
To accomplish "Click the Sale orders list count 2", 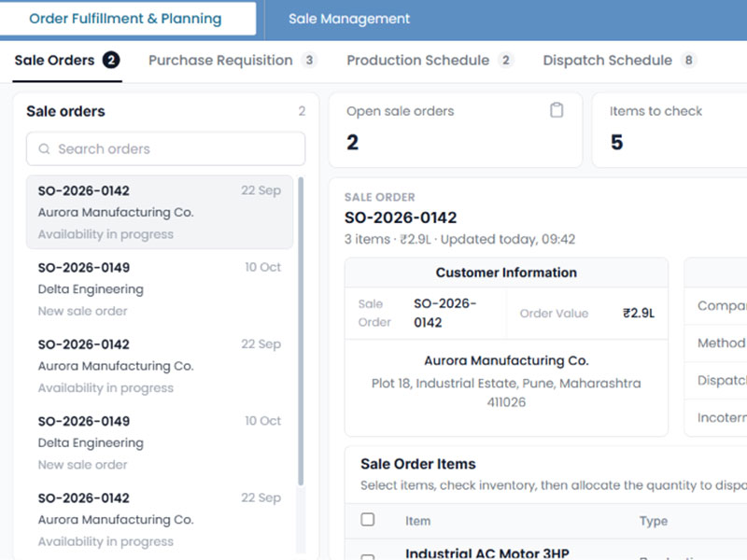I will [302, 111].
